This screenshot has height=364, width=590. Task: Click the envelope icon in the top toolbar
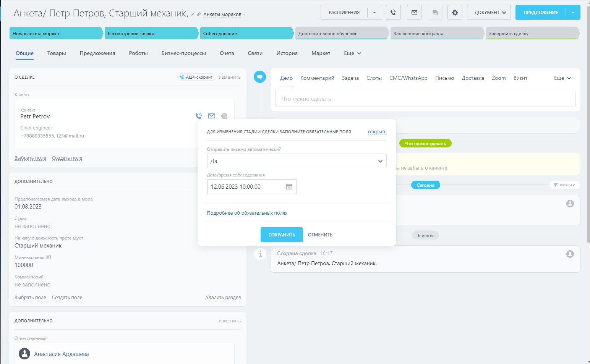pyautogui.click(x=414, y=13)
